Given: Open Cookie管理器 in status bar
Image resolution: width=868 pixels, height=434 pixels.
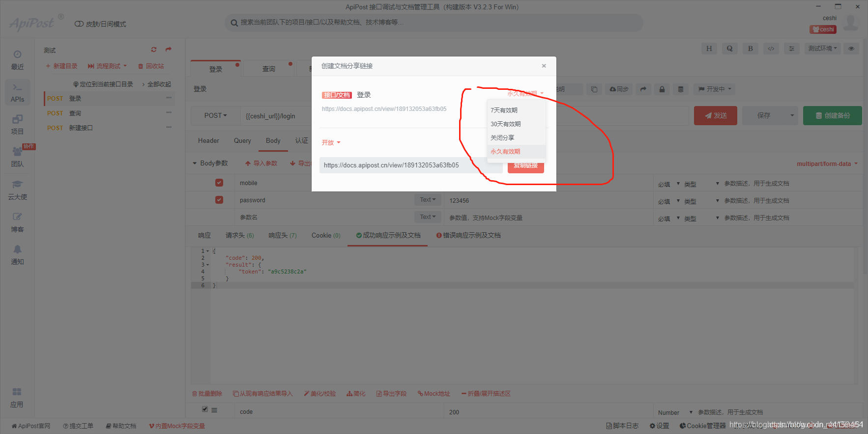Looking at the screenshot, I should pyautogui.click(x=702, y=426).
